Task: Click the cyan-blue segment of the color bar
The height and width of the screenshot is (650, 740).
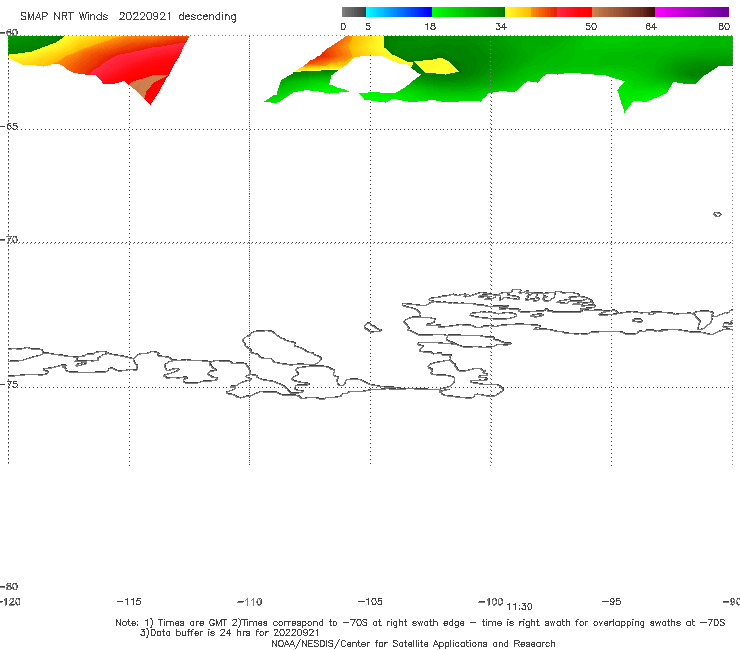Action: click(399, 12)
